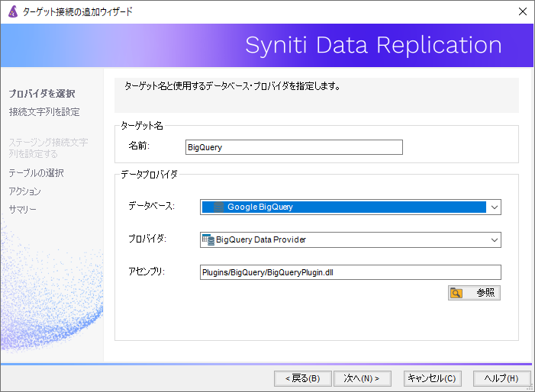
Task: Select the テーブルの選択 wizard step
Action: 36,173
